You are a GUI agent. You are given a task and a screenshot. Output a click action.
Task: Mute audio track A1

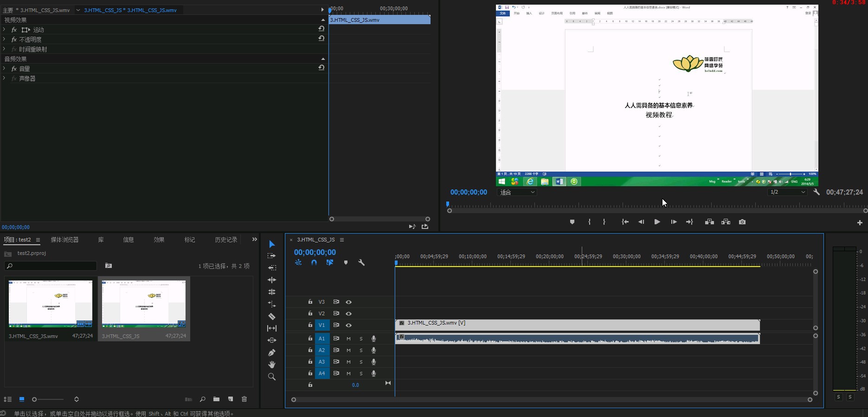(x=348, y=339)
